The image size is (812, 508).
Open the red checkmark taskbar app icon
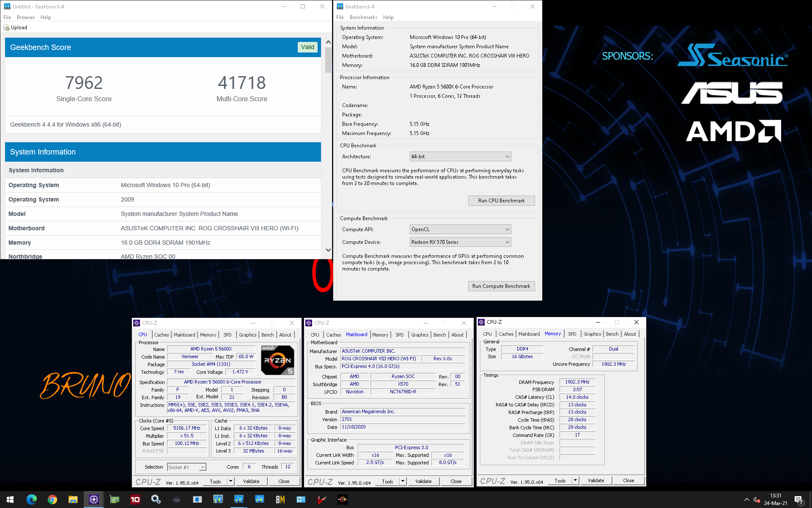321,500
